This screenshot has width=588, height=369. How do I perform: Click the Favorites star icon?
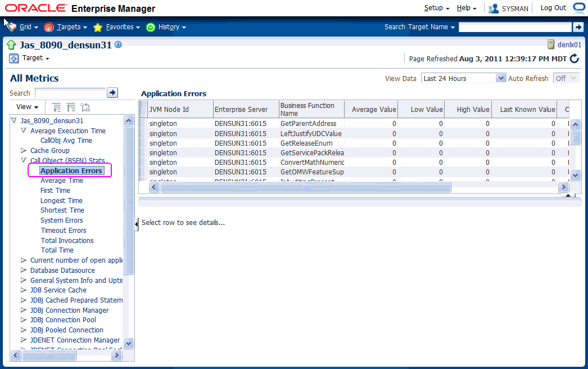pyautogui.click(x=98, y=27)
